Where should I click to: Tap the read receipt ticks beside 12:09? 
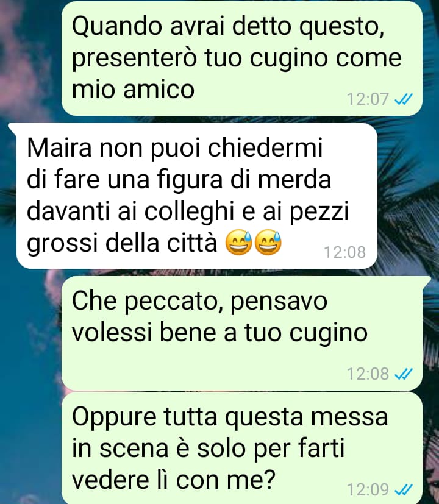[x=403, y=490]
